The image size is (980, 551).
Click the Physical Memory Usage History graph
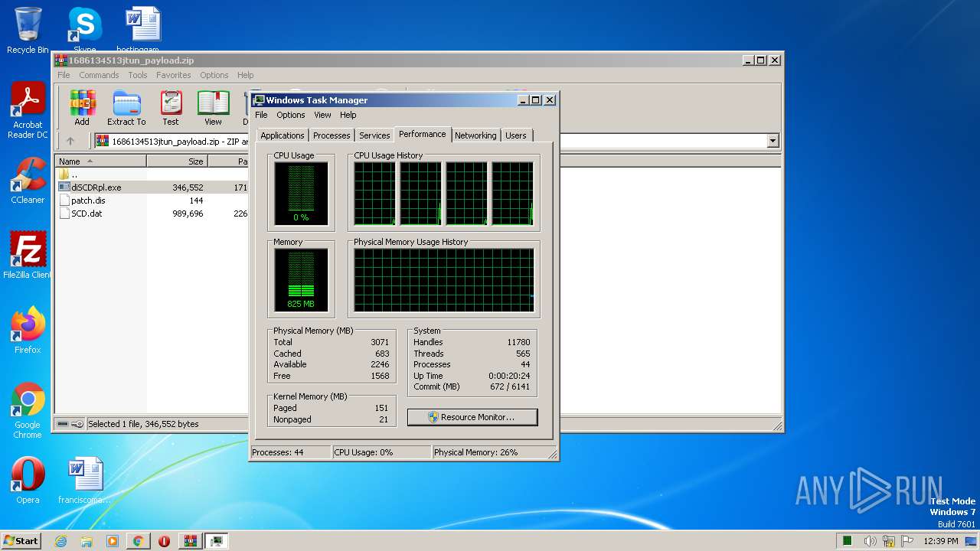pyautogui.click(x=443, y=280)
